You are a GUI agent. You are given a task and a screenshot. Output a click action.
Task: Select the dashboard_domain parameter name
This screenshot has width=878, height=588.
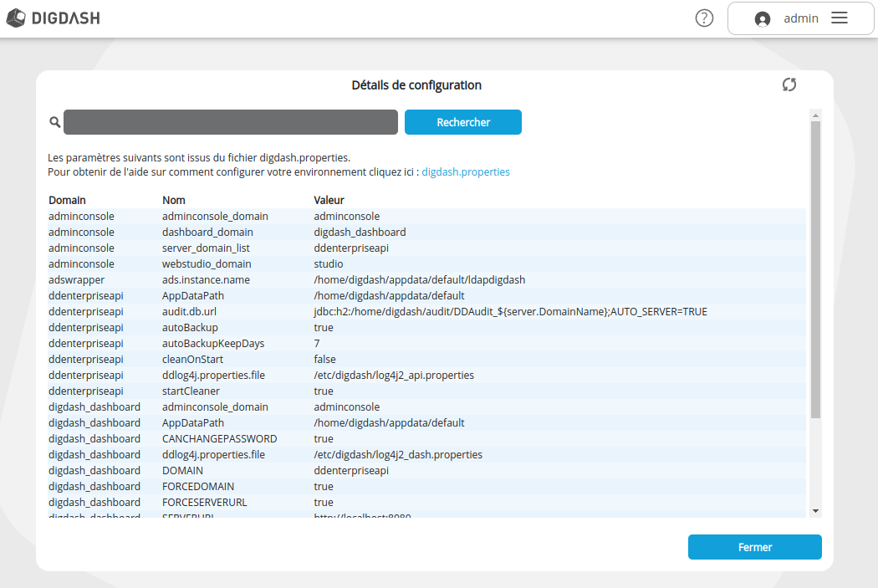(x=207, y=233)
